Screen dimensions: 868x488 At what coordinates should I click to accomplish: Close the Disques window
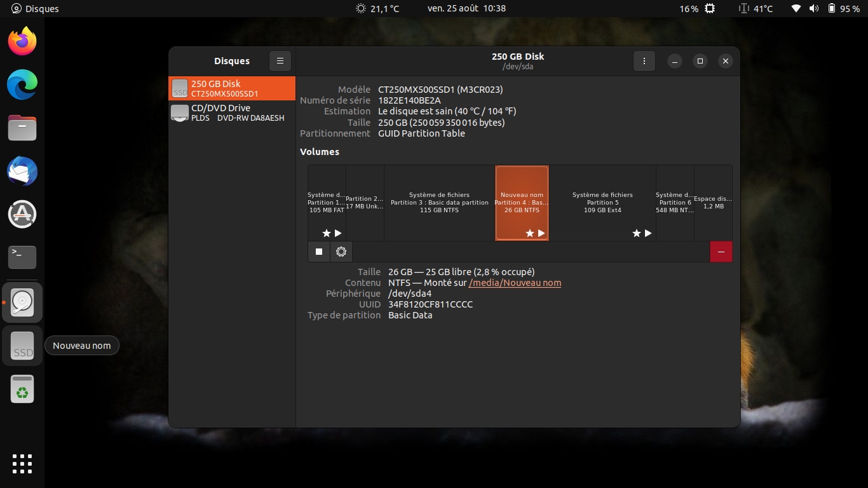725,61
